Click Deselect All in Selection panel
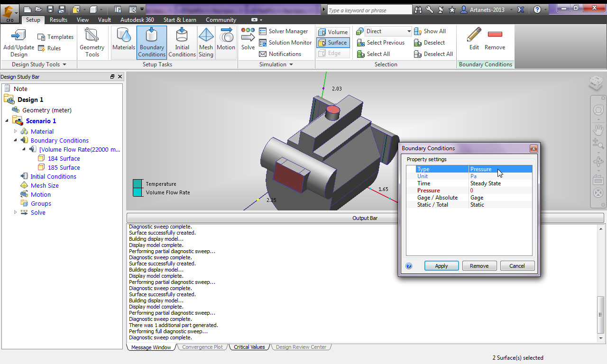The image size is (607, 364). pyautogui.click(x=433, y=54)
